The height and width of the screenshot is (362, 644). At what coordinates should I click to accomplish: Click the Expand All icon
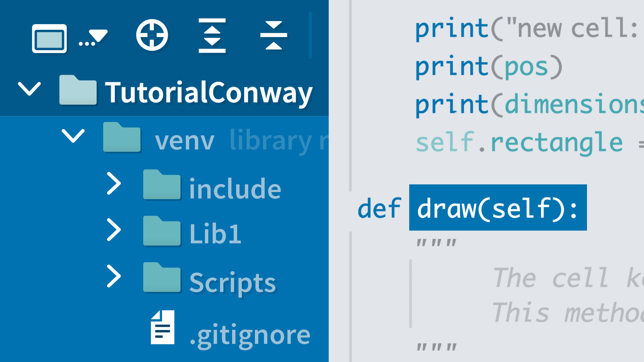[x=212, y=36]
